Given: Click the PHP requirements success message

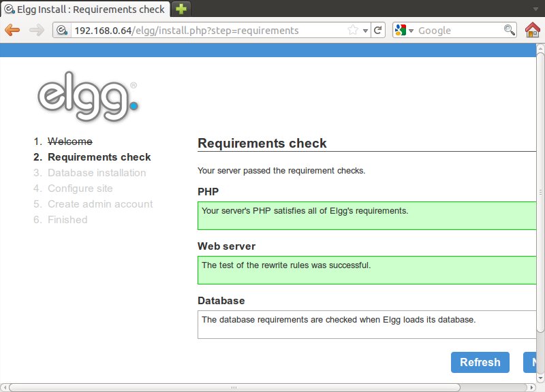Looking at the screenshot, I should point(367,216).
